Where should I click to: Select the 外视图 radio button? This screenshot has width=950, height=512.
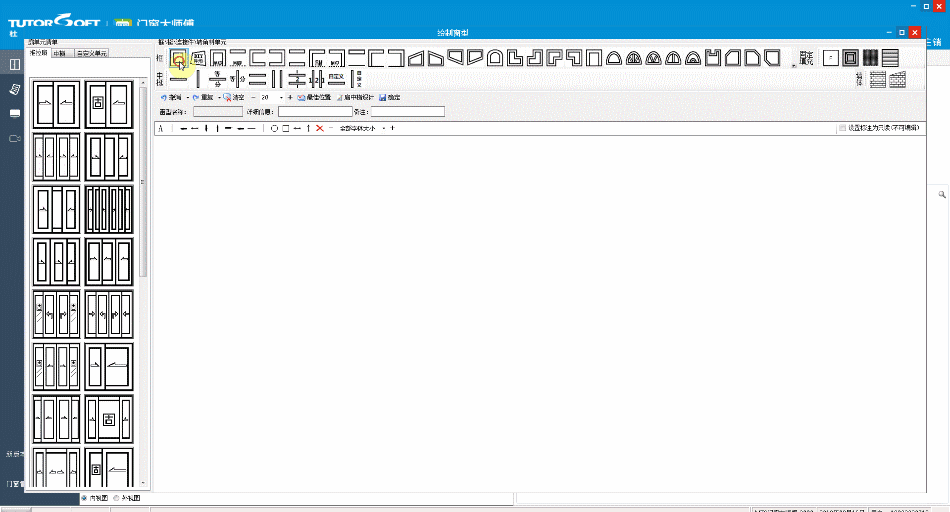pos(116,498)
